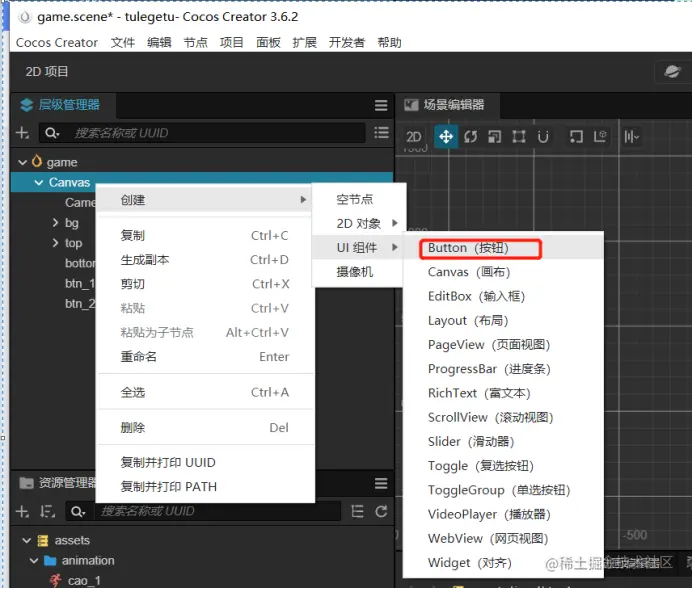Open the 编辑 menu
This screenshot has height=589, width=692.
[x=159, y=42]
